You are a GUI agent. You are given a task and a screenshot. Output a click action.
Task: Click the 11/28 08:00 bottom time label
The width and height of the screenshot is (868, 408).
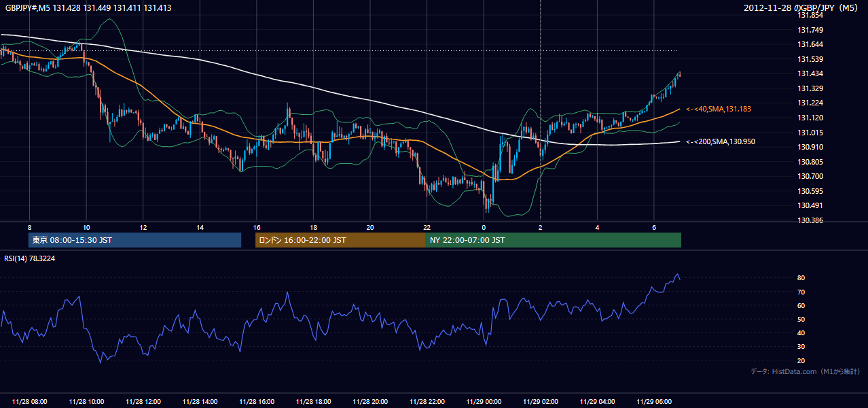click(x=30, y=402)
